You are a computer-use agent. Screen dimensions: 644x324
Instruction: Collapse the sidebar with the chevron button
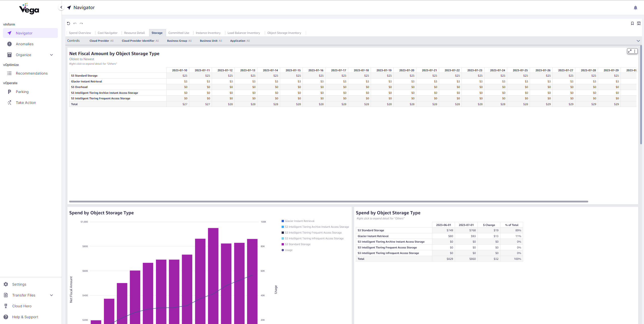point(61,7)
